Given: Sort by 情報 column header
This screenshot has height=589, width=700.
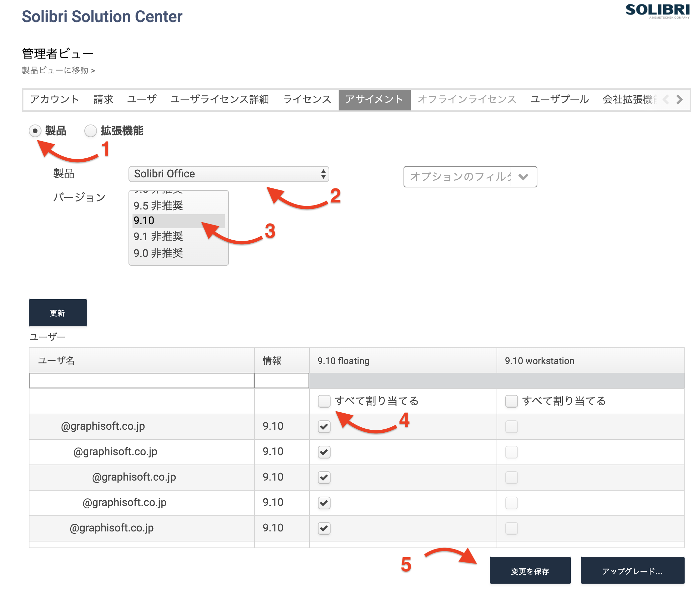Looking at the screenshot, I should (282, 361).
